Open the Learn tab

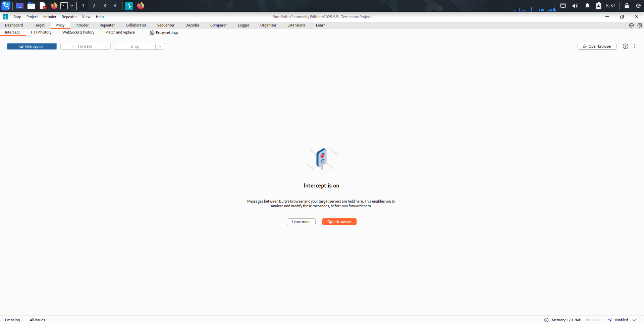tap(321, 25)
